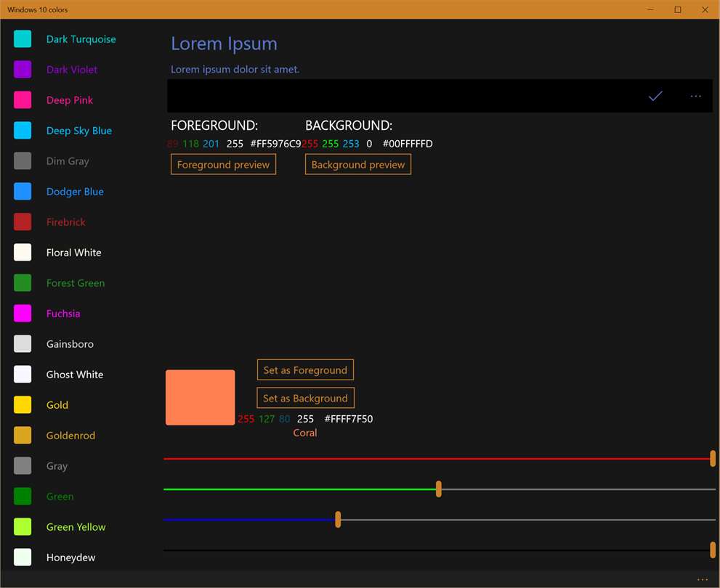Click the 'Deep Sky Blue' list label
This screenshot has height=588, width=720.
click(79, 130)
